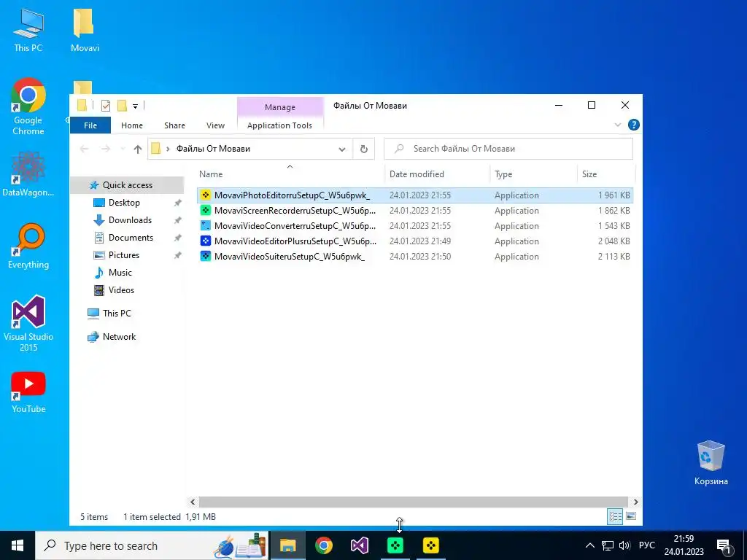747x560 pixels.
Task: Select MovaviVideoConverterruSetupC file
Action: click(x=415, y=226)
